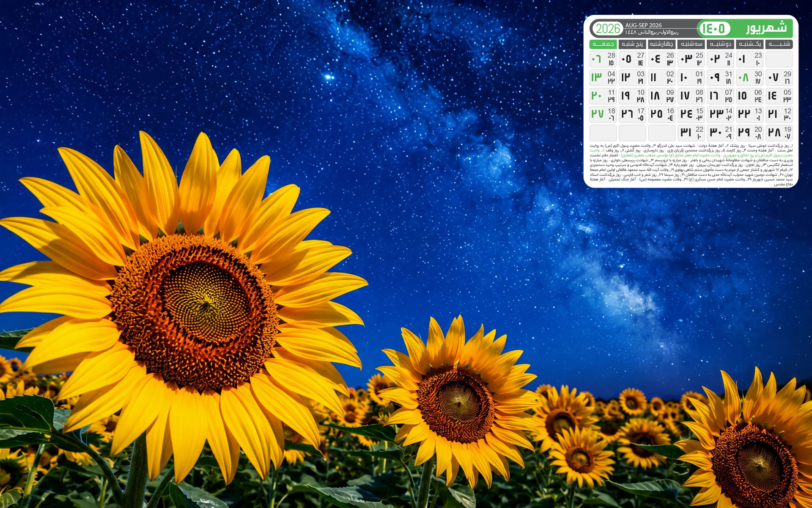812x508 pixels.
Task: Select green Friday ۲۰ cell (September 11)
Action: click(603, 96)
